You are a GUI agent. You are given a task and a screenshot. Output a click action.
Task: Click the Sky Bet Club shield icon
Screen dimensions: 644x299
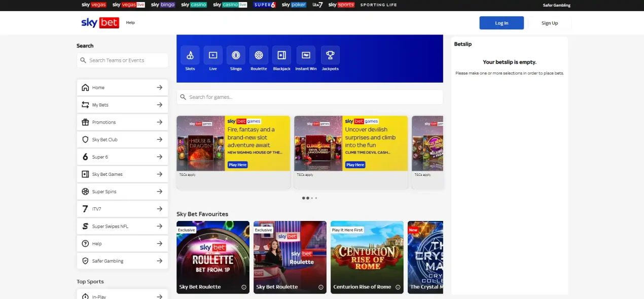point(85,139)
